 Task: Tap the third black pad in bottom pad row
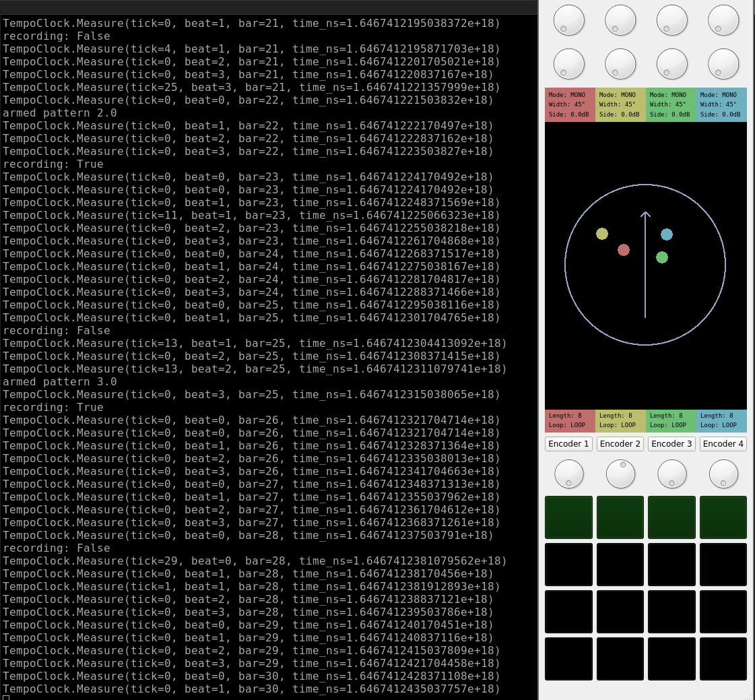point(671,659)
